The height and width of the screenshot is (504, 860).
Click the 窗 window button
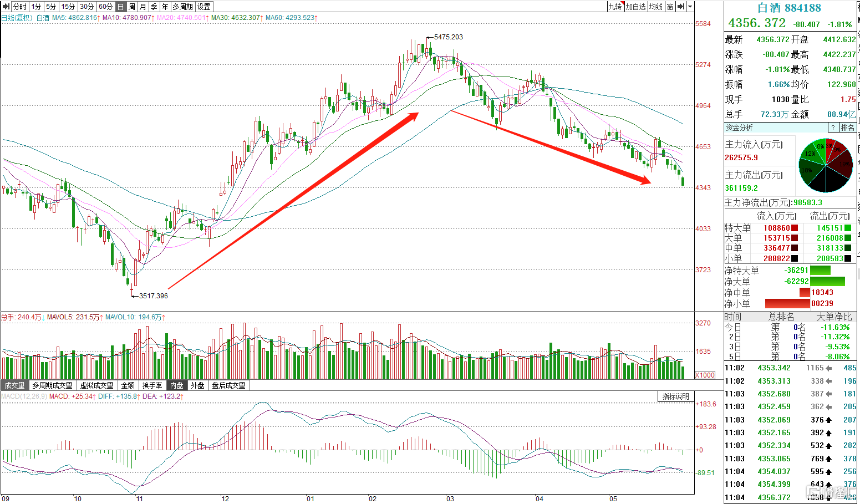(670, 7)
